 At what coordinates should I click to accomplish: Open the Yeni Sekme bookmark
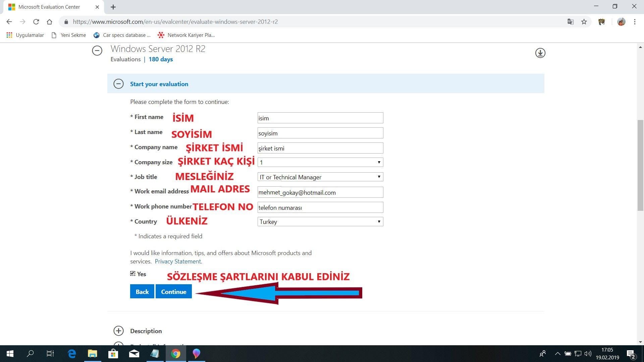click(x=69, y=35)
